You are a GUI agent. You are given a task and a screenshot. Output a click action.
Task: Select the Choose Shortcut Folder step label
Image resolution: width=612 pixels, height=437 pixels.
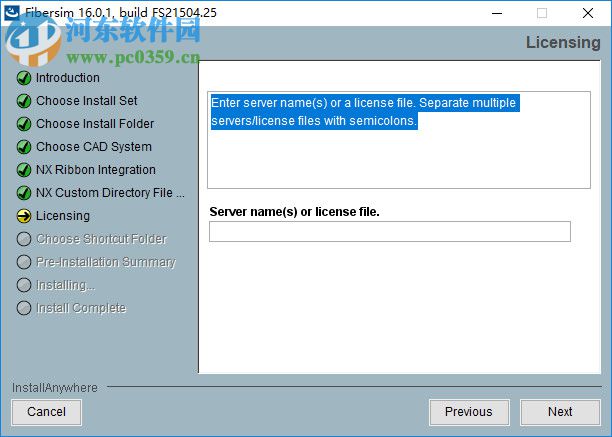[101, 239]
